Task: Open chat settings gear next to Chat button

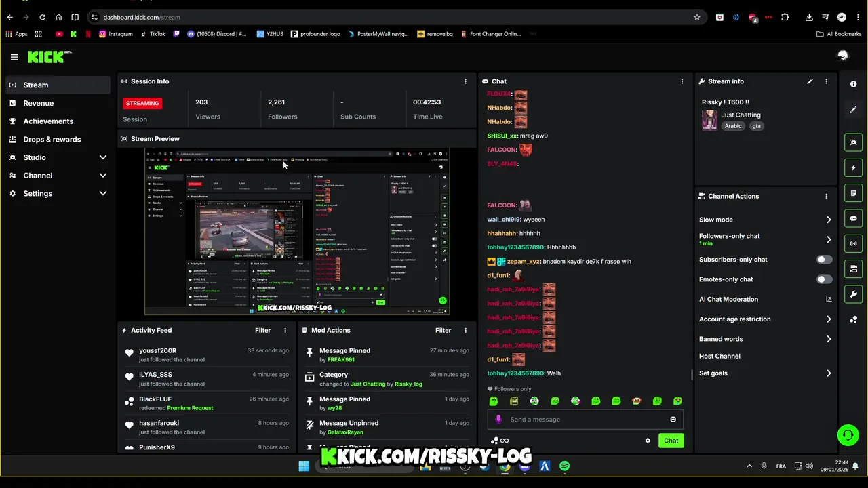Action: tap(648, 441)
